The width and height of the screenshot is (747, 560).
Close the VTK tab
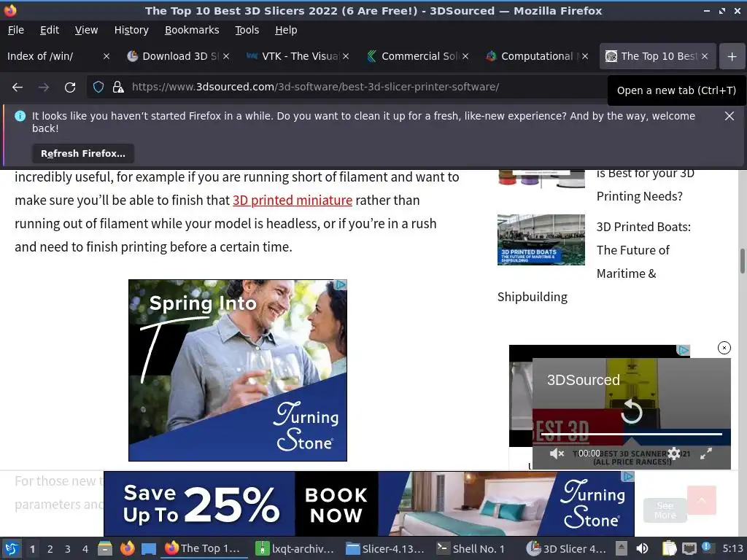346,56
